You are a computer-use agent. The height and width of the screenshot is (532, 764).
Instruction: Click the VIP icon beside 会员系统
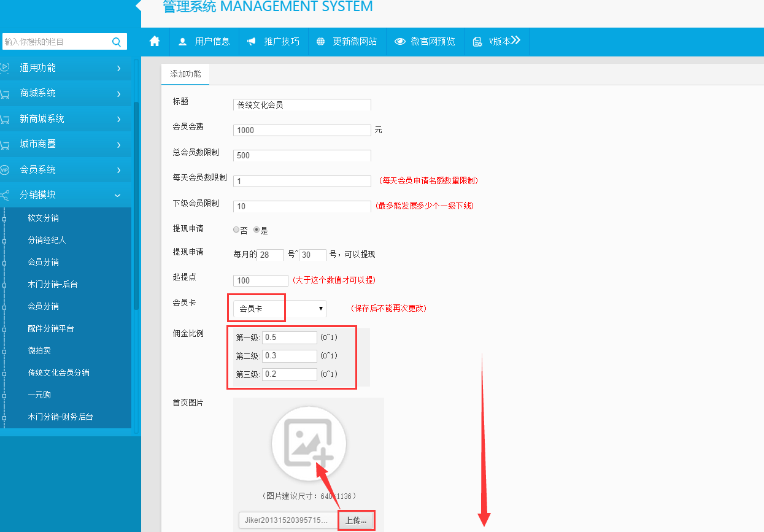click(5, 170)
